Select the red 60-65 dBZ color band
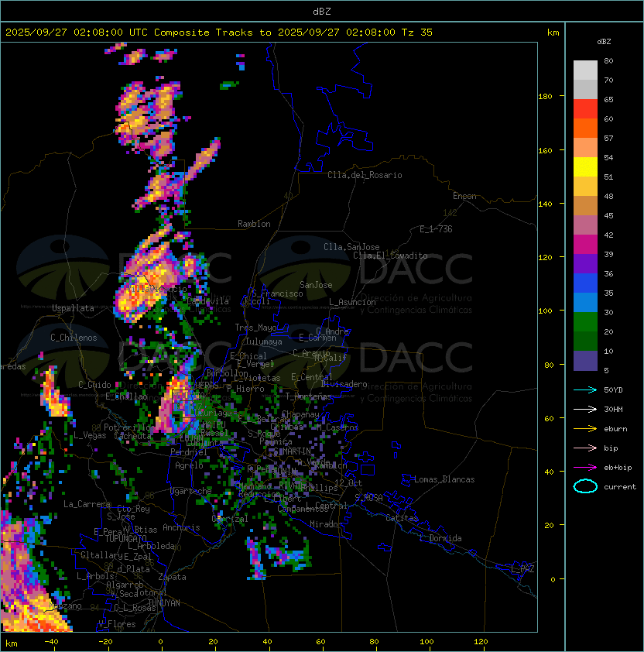 pyautogui.click(x=585, y=109)
